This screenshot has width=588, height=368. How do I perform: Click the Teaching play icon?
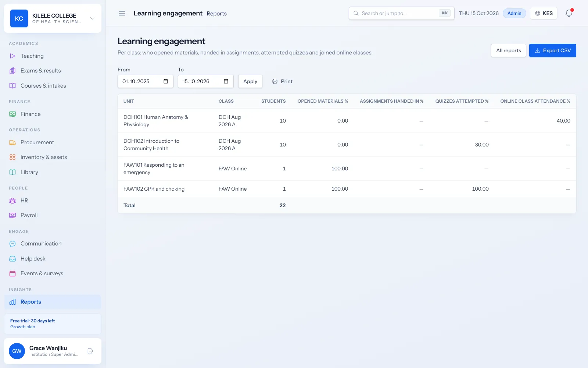[x=12, y=56]
